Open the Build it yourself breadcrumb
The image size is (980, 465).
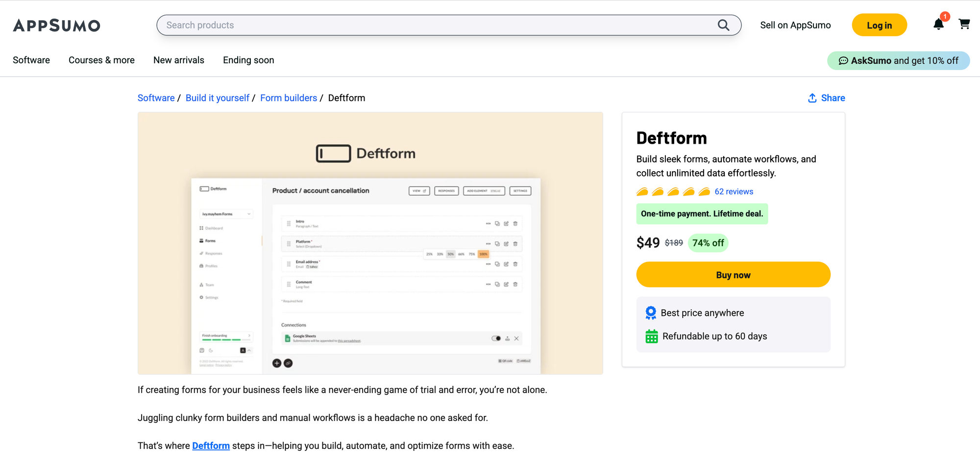click(218, 98)
